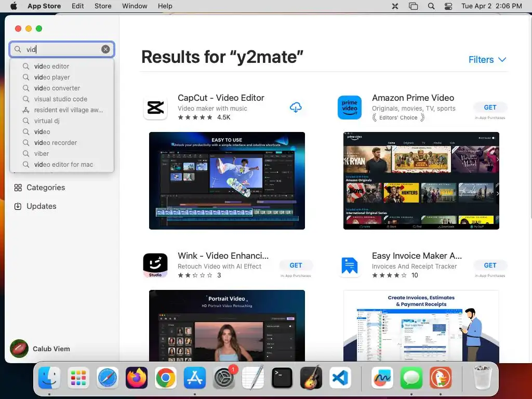The width and height of the screenshot is (532, 399).
Task: Open the Wink Studio app icon
Action: pyautogui.click(x=155, y=265)
